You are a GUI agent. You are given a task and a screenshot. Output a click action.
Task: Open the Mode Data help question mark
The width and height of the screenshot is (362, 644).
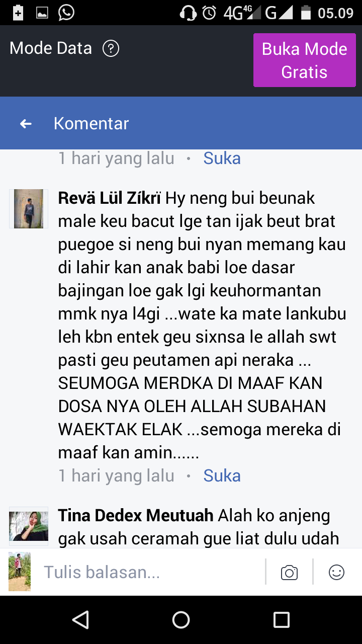click(x=111, y=49)
